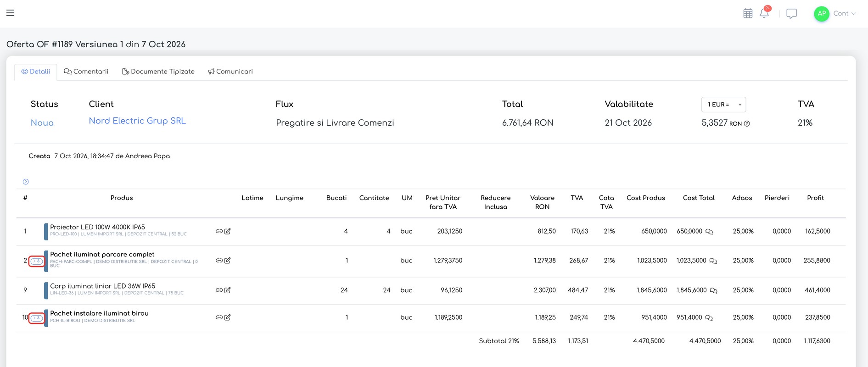Click link icon for Corp iluminat liniar row
This screenshot has width=868, height=367.
pyautogui.click(x=219, y=290)
